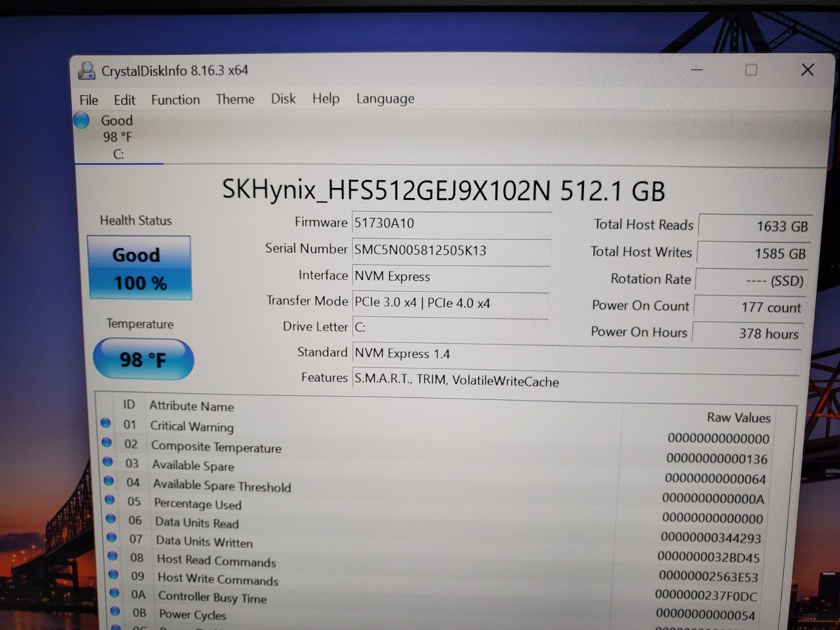Click the ID column header
The width and height of the screenshot is (840, 630).
pos(129,405)
